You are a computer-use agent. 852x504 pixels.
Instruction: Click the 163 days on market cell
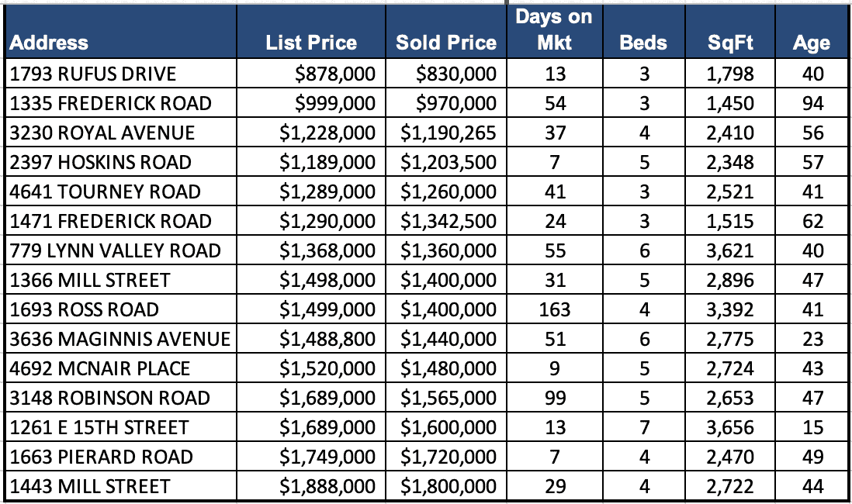point(555,309)
